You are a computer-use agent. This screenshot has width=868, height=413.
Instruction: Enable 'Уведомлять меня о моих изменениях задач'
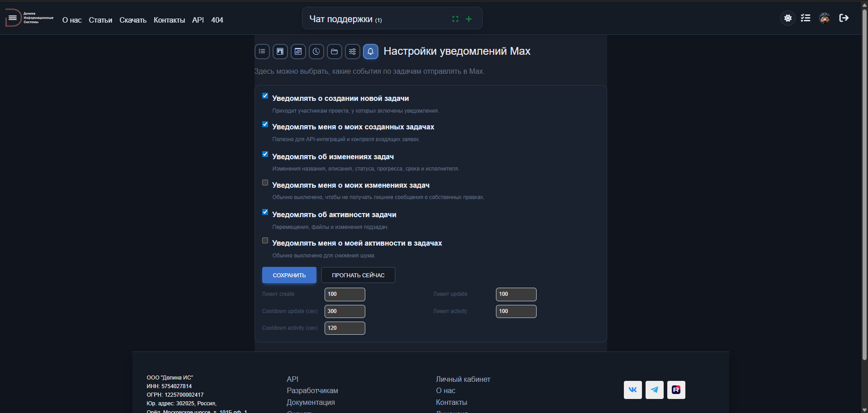click(265, 183)
